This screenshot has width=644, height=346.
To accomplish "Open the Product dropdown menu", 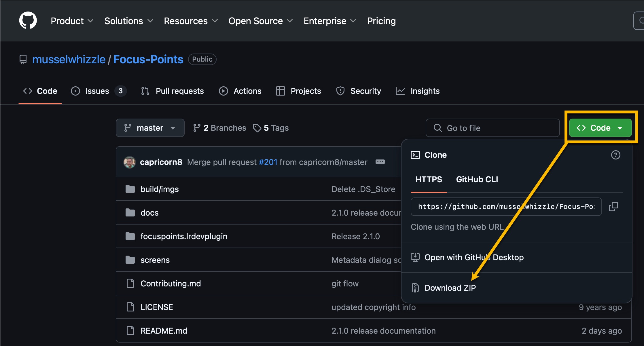I will (x=72, y=21).
